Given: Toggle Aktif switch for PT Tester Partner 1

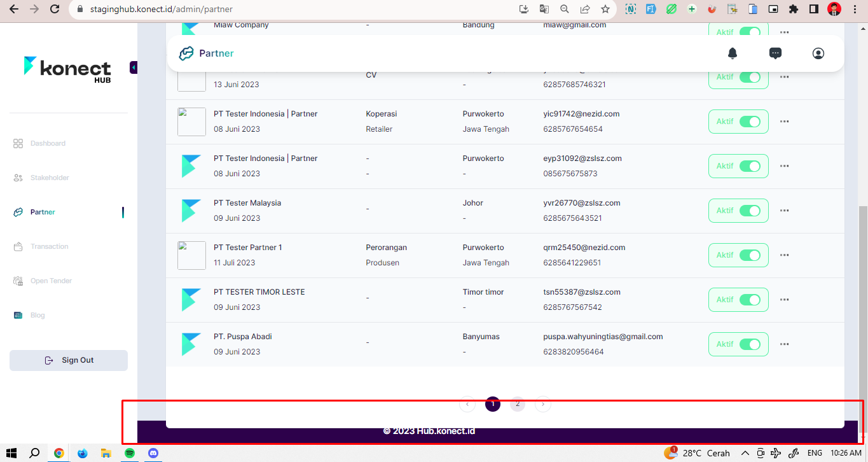Looking at the screenshot, I should pos(750,255).
